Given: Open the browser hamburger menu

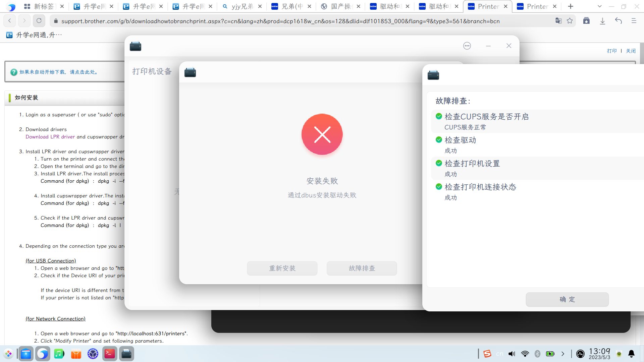Looking at the screenshot, I should tap(634, 21).
